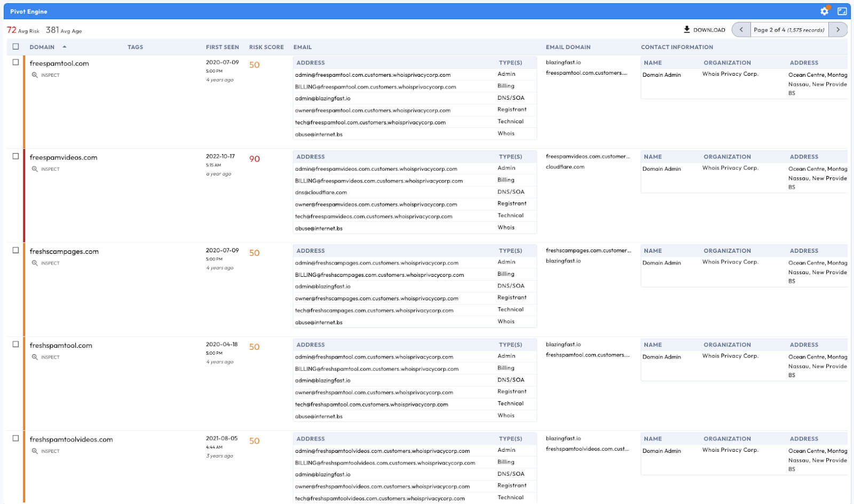Image resolution: width=854 pixels, height=504 pixels.
Task: Inspect magnifier icon for freshspamtool.com
Action: [35, 357]
